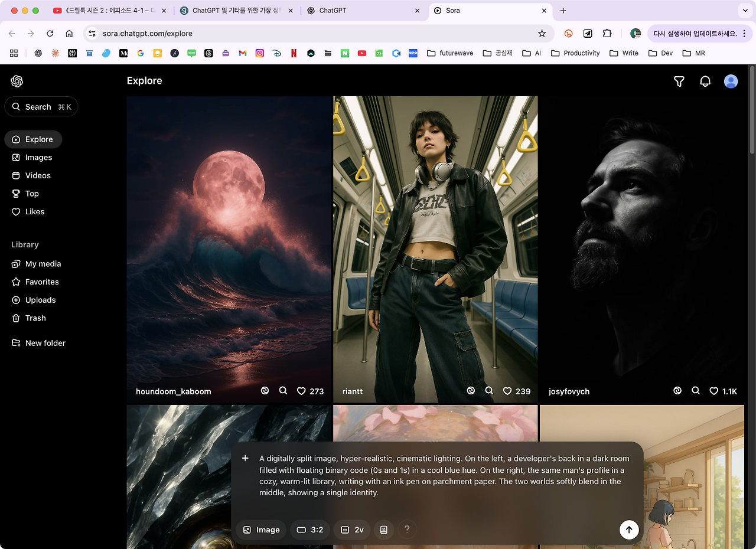Open the Instagram bookmark icon
The image size is (756, 549).
click(x=259, y=53)
